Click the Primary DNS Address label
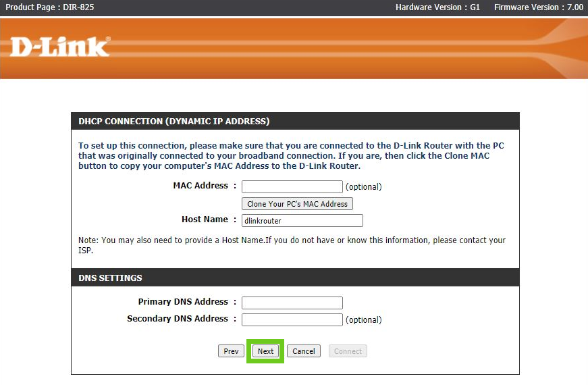 [x=183, y=302]
